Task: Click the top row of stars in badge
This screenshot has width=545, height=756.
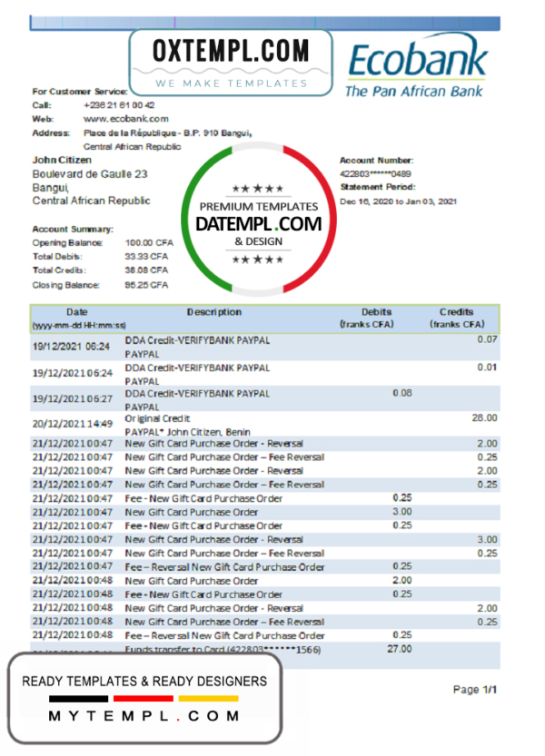Action: (259, 189)
